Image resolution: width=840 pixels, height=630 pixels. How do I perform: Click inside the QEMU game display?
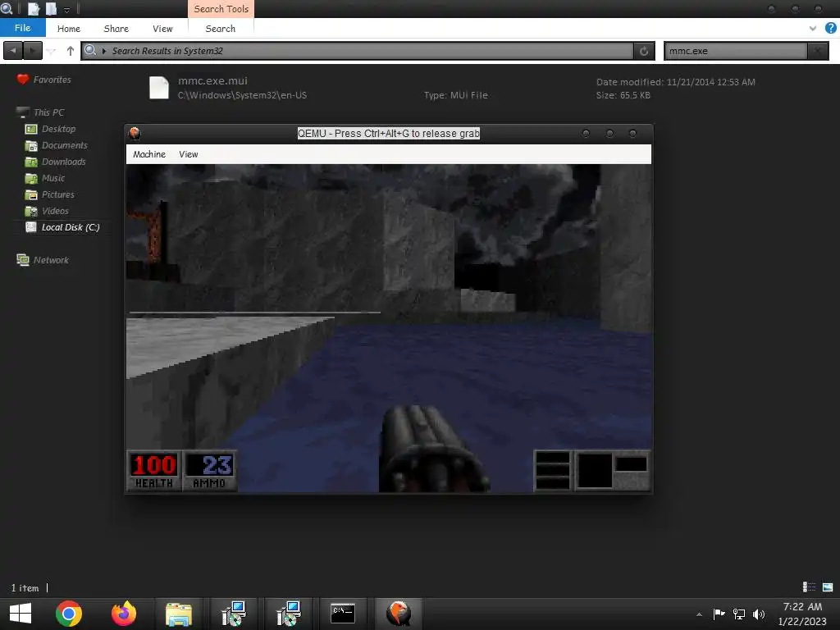click(x=389, y=328)
